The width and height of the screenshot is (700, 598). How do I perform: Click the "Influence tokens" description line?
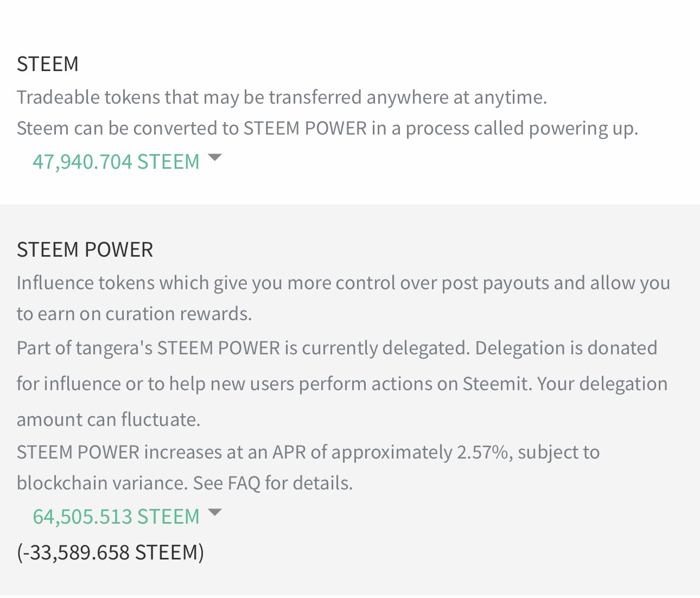343,283
